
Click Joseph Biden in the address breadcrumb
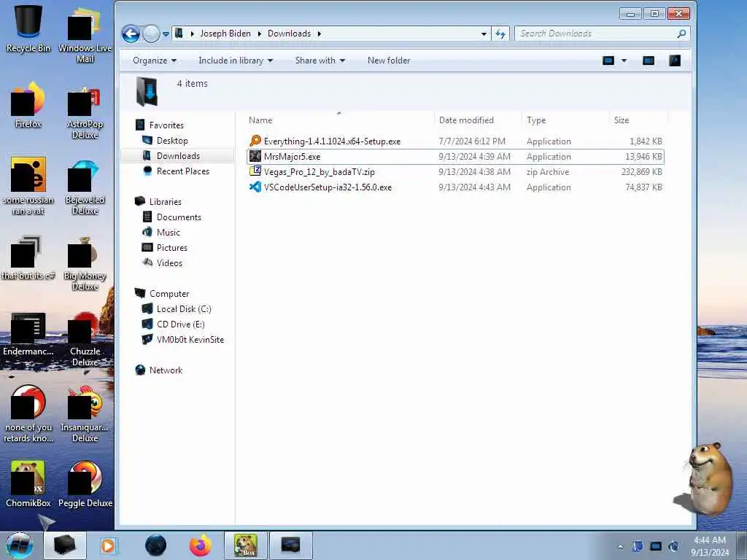(225, 34)
